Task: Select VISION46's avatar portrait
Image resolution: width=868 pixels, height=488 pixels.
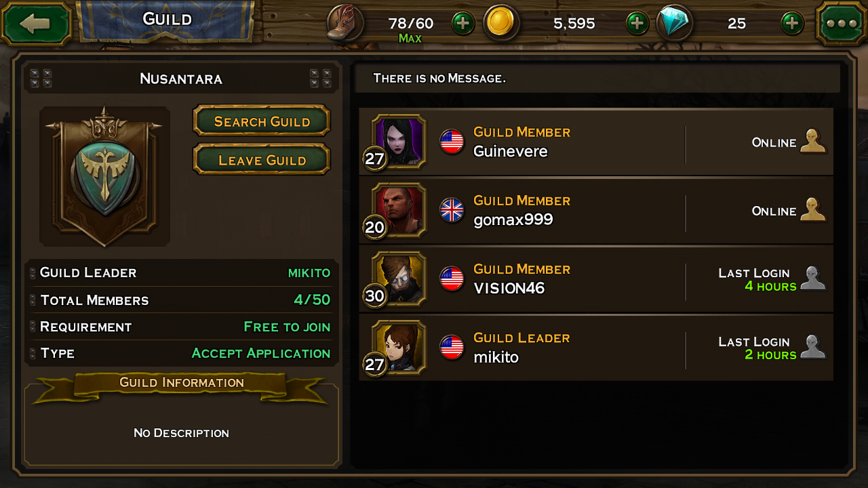Action: coord(399,279)
